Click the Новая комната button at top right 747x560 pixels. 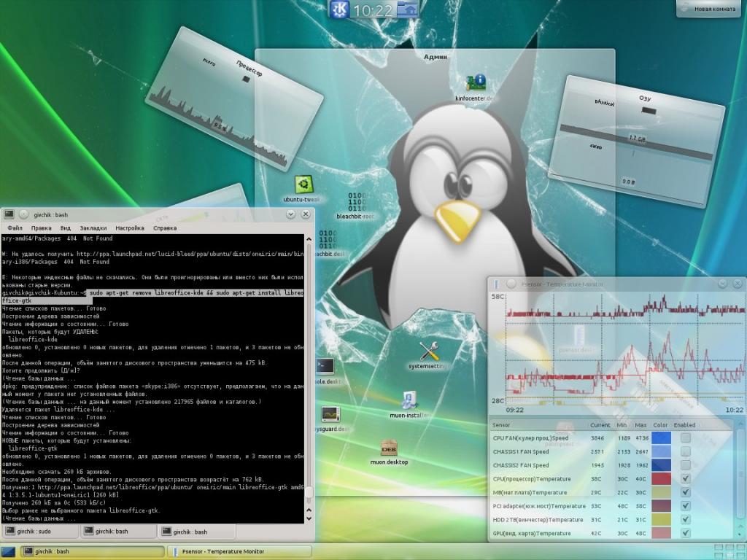pos(710,9)
